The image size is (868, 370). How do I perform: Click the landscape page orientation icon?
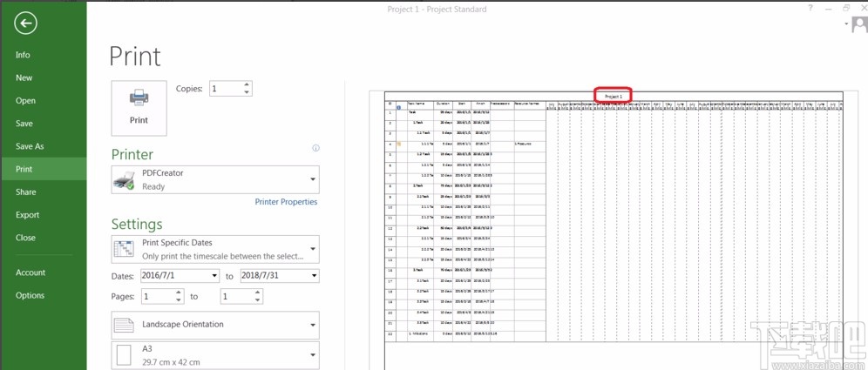124,326
